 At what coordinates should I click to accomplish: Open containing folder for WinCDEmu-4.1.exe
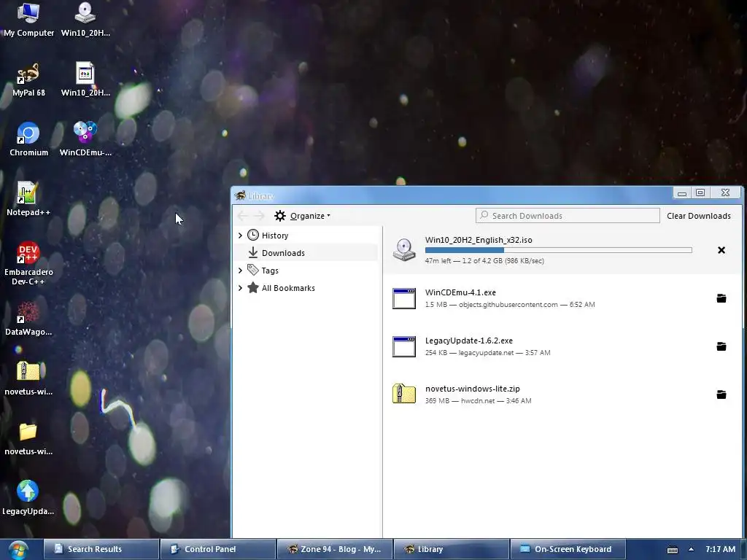[x=721, y=298]
